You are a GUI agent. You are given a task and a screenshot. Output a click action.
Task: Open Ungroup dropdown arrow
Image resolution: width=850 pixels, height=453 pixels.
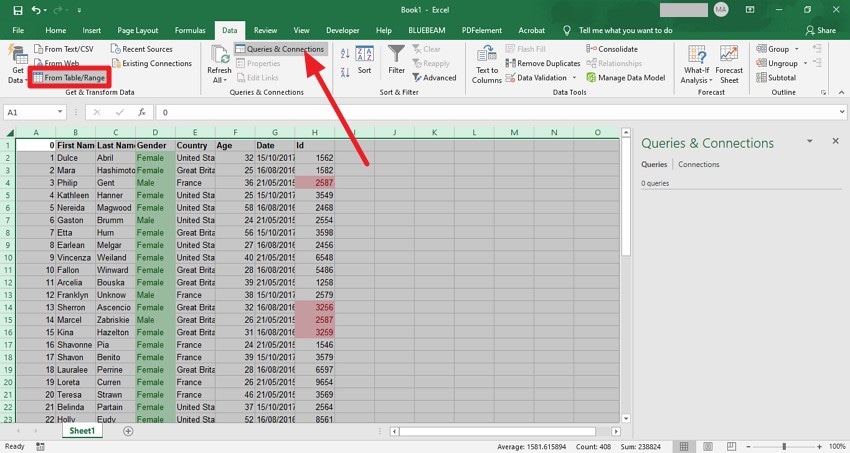click(x=805, y=63)
